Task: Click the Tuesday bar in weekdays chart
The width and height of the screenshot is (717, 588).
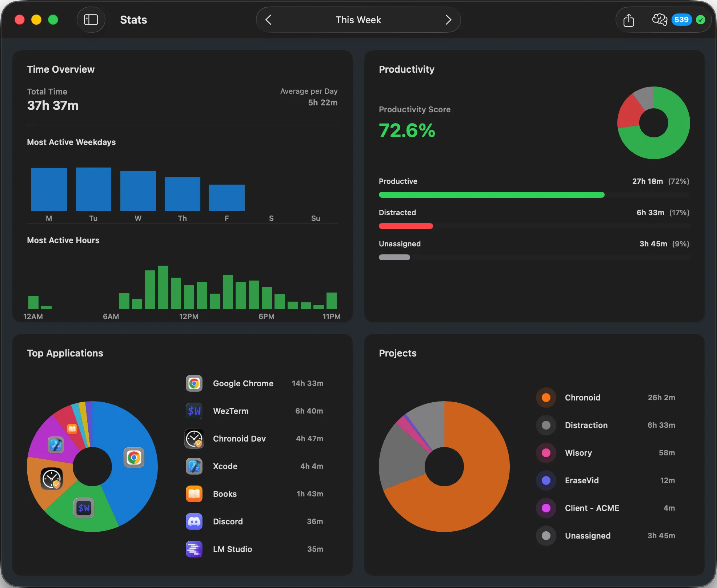Action: 93,189
